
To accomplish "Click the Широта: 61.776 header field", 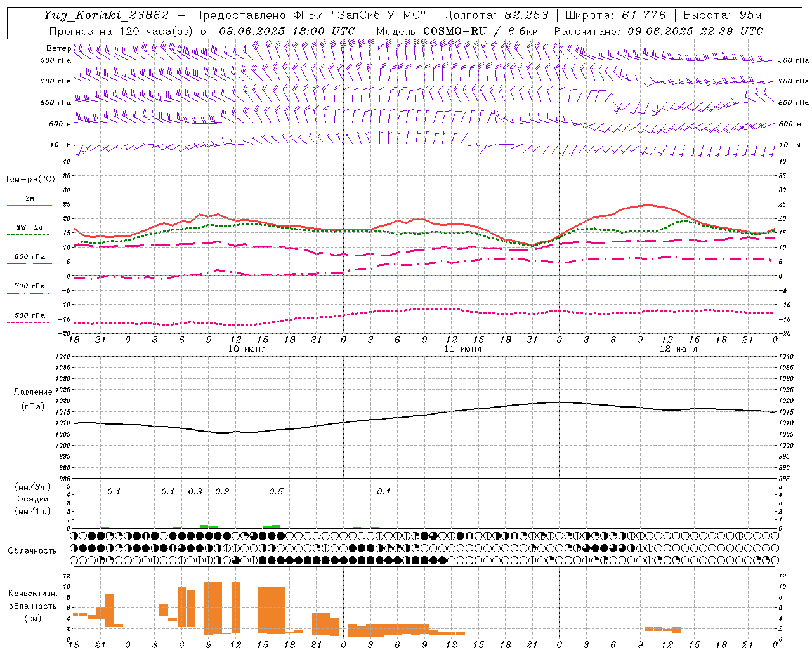I will coord(615,15).
